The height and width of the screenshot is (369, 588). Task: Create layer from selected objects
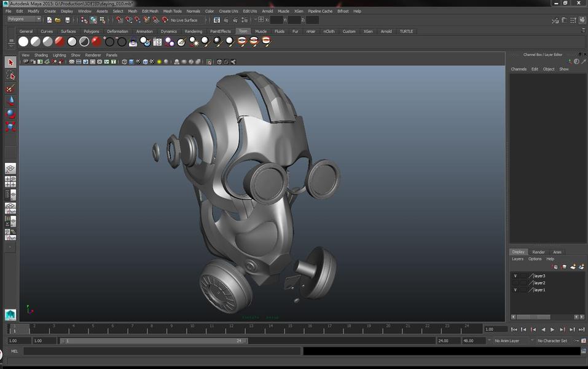click(x=581, y=267)
